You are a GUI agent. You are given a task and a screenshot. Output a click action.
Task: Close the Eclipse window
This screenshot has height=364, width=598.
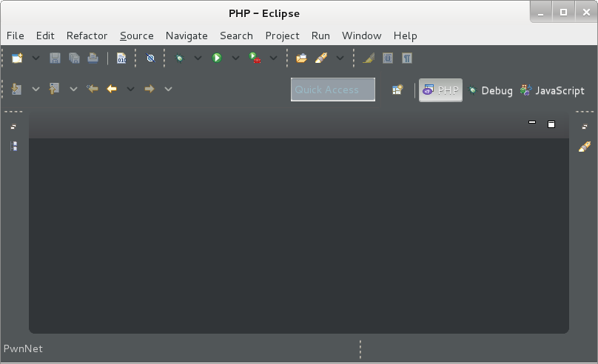coord(587,13)
